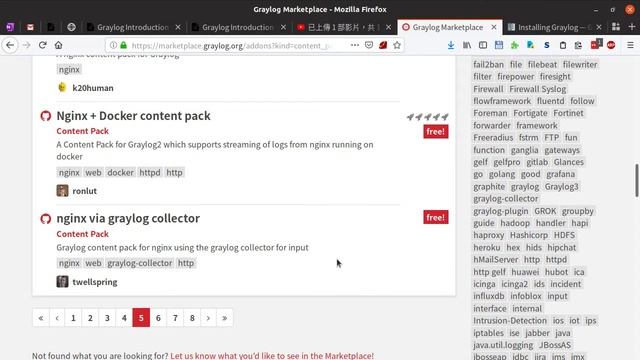Open a new tab with plus button

click(x=632, y=27)
